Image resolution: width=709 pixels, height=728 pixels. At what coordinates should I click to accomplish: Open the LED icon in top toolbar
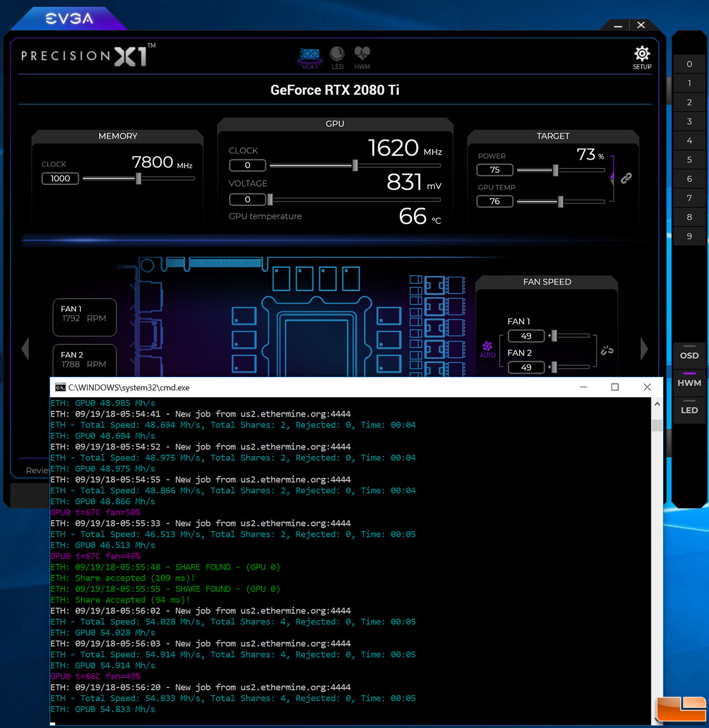click(337, 58)
